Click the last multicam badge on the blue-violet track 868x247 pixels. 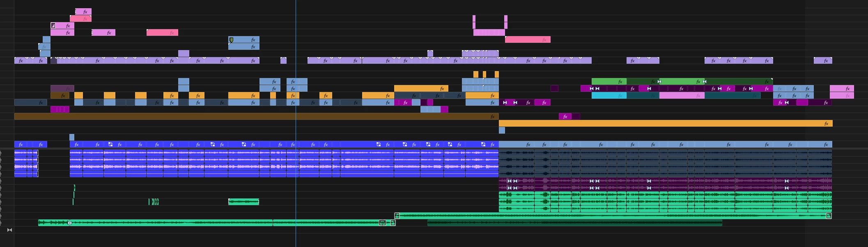(x=483, y=145)
